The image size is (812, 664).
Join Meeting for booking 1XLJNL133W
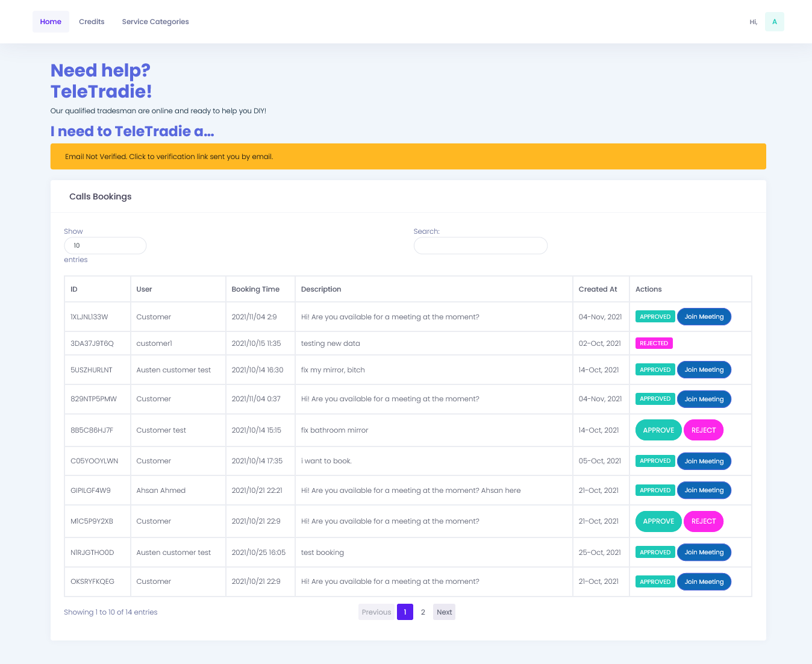pos(704,317)
